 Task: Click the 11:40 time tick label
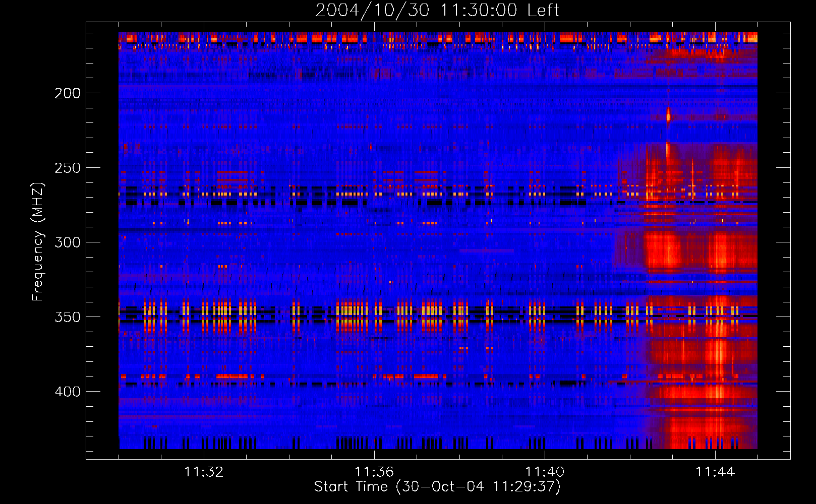pyautogui.click(x=545, y=472)
